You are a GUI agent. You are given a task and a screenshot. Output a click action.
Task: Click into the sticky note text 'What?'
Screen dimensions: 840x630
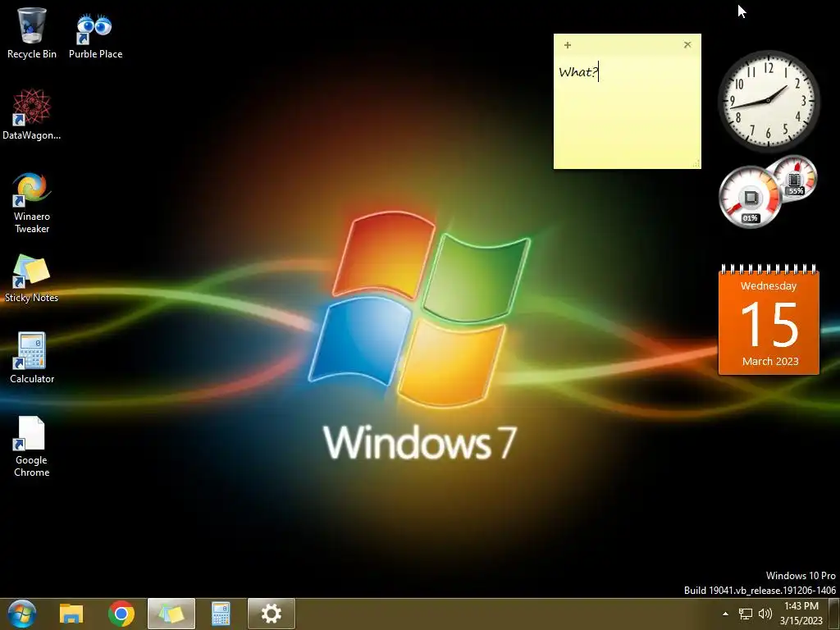pos(577,72)
